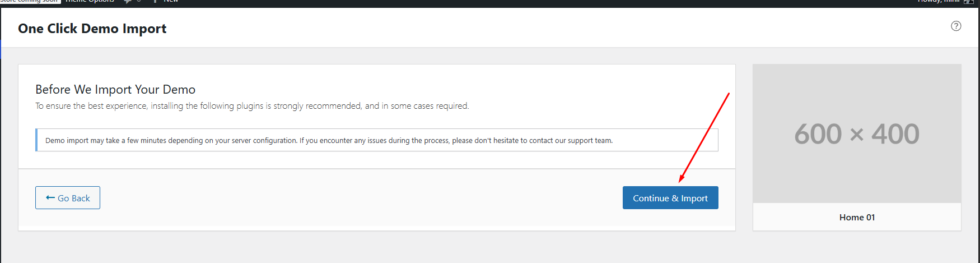Click the Before We Import Your Demo heading

click(115, 90)
